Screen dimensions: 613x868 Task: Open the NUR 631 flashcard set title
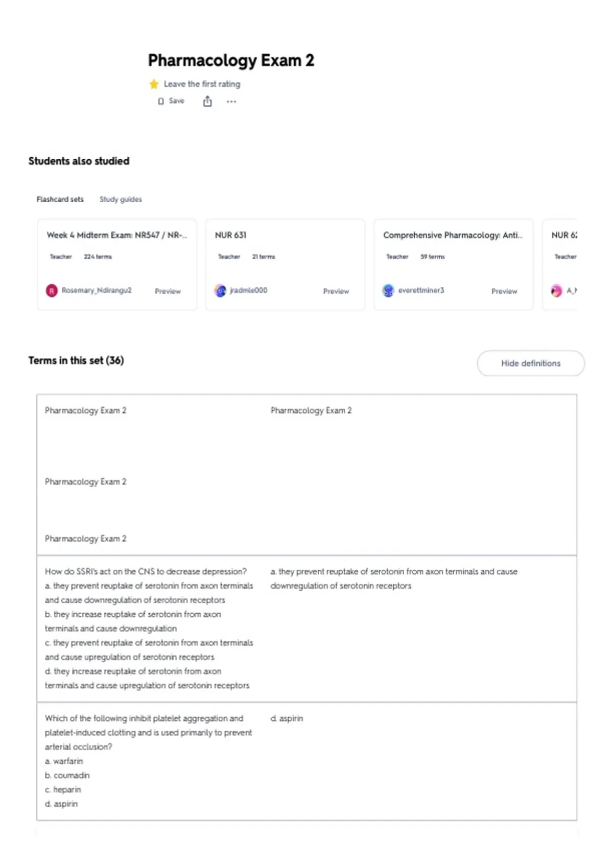coord(230,235)
